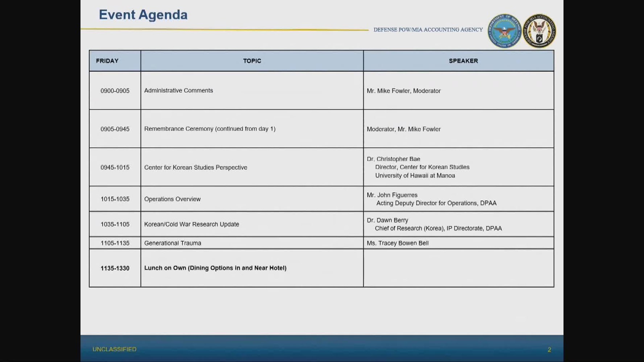The image size is (644, 362).
Task: Click the Administrative Comments topic
Action: [179, 90]
